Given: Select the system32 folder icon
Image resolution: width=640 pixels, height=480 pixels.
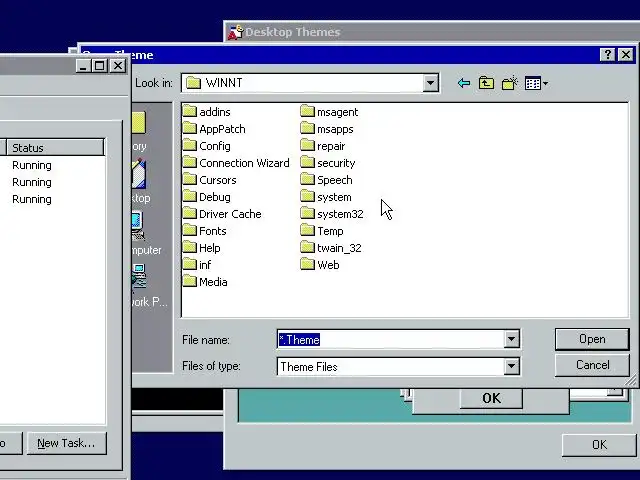Looking at the screenshot, I should coord(307,213).
